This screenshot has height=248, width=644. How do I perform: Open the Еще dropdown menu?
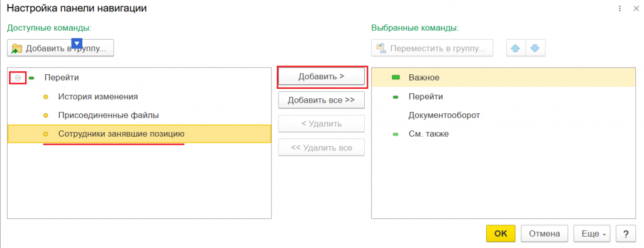click(x=592, y=234)
